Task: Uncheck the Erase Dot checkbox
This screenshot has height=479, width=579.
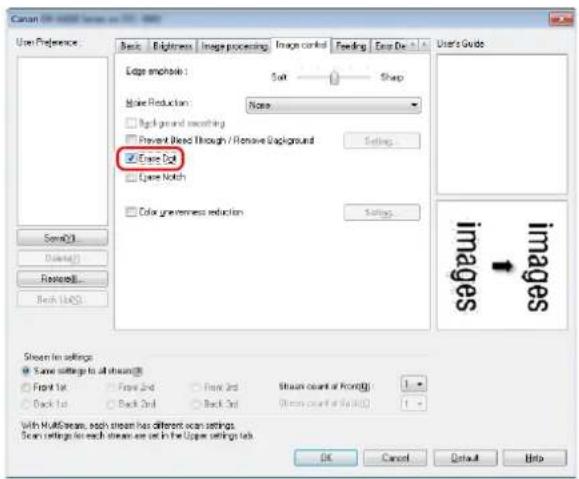Action: pyautogui.click(x=131, y=158)
